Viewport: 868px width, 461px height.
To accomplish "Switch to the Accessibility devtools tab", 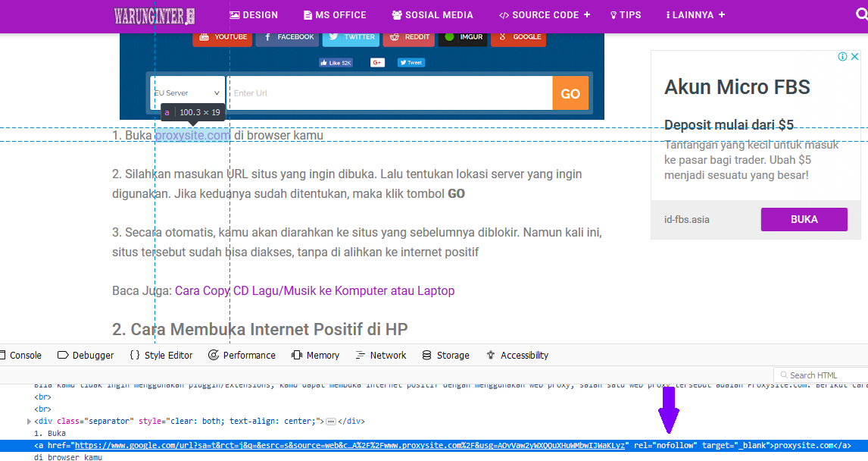I will pyautogui.click(x=517, y=355).
